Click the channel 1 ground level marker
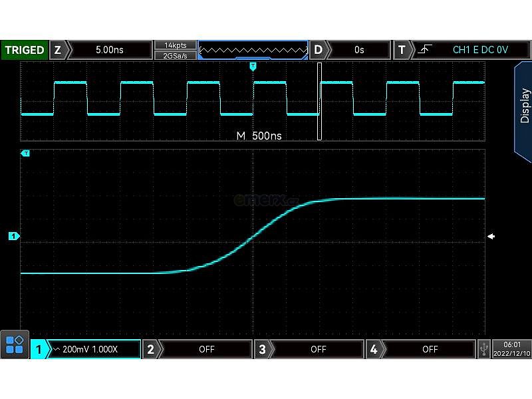Image resolution: width=532 pixels, height=399 pixels. [x=13, y=236]
